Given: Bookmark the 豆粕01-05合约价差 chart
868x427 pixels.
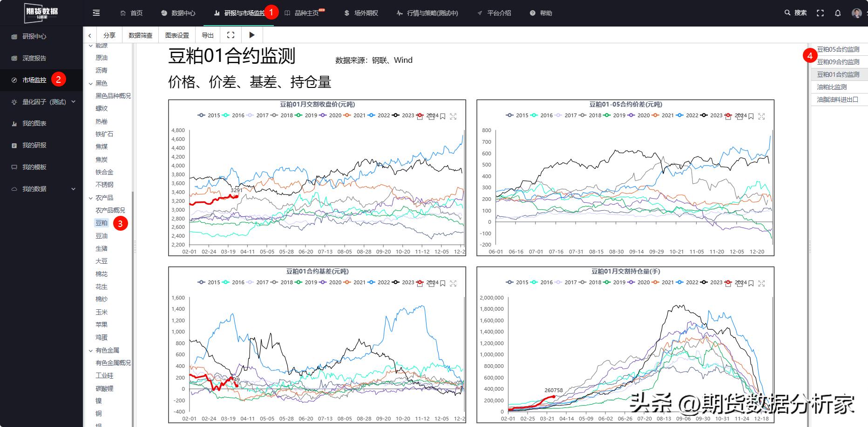Looking at the screenshot, I should (751, 116).
